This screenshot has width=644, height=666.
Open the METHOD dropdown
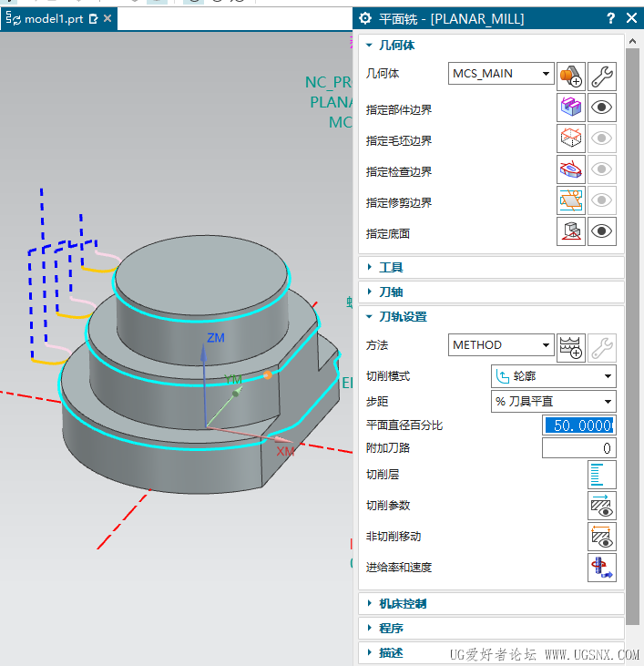coord(501,345)
